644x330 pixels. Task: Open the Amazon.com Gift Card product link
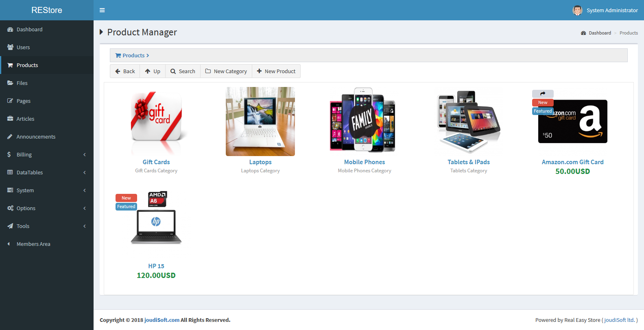573,162
